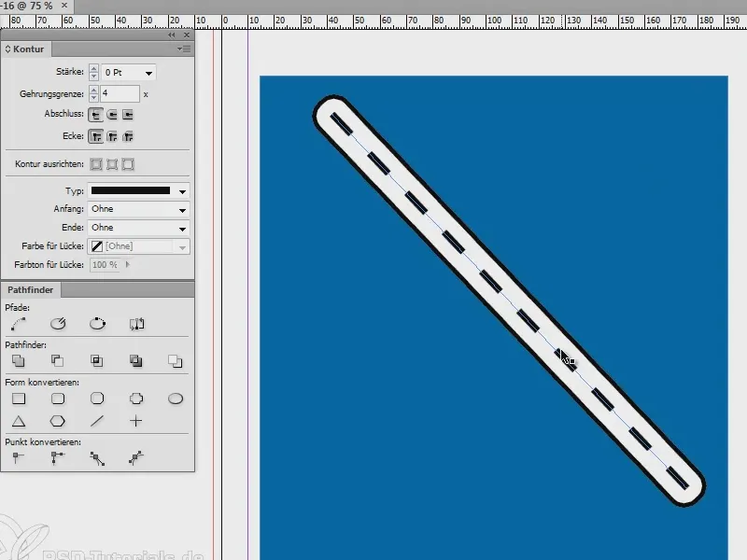
Task: Convert shape to ellipse
Action: [x=176, y=399]
